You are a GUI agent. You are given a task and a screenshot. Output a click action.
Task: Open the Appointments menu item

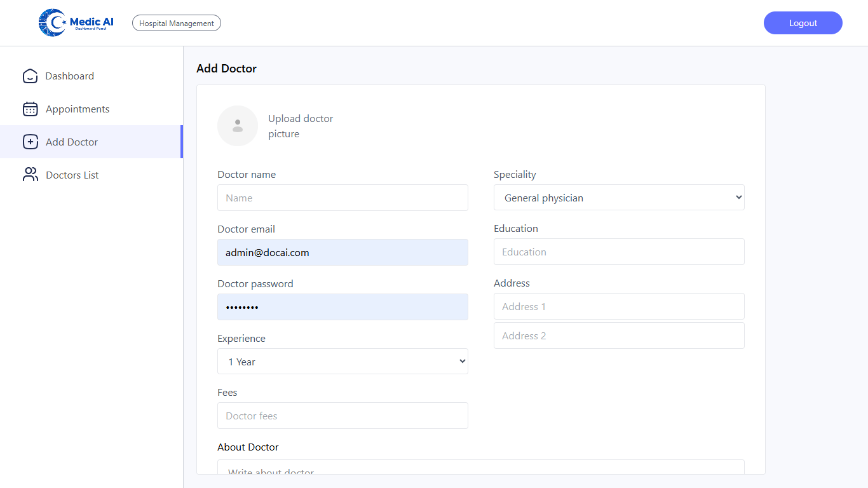[x=77, y=109]
